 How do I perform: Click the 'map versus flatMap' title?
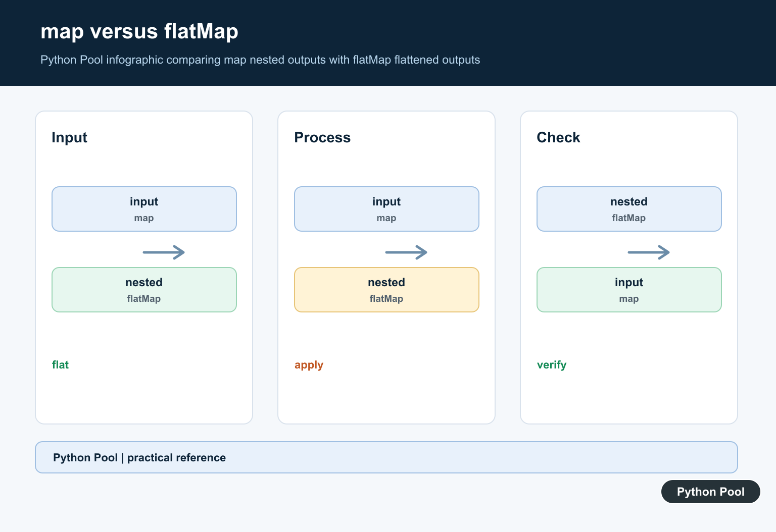pos(139,31)
